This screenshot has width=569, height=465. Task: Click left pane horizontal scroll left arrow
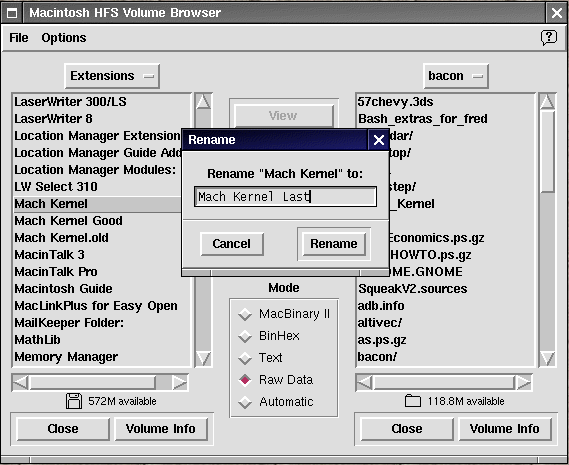(21, 383)
